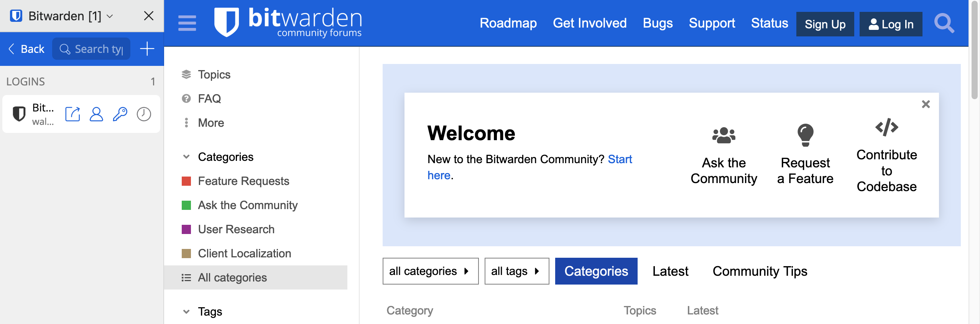Copy password using the key icon
Image resolution: width=980 pixels, height=324 pixels.
[x=120, y=114]
